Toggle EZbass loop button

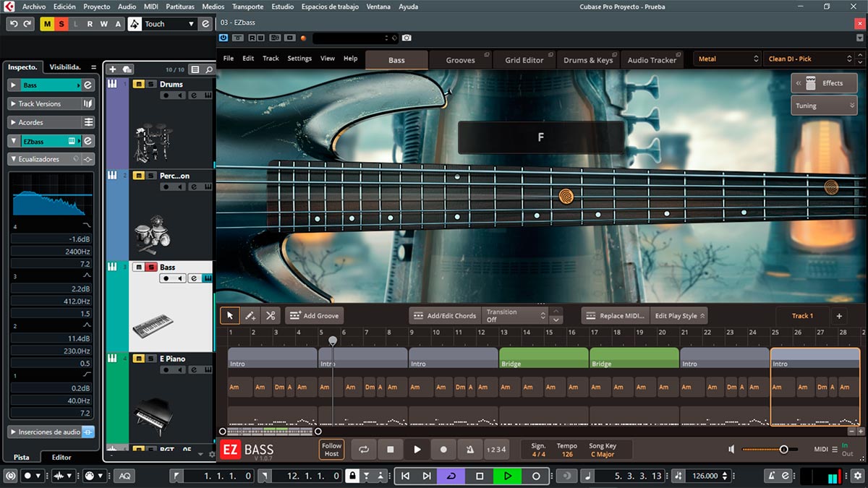tap(364, 449)
